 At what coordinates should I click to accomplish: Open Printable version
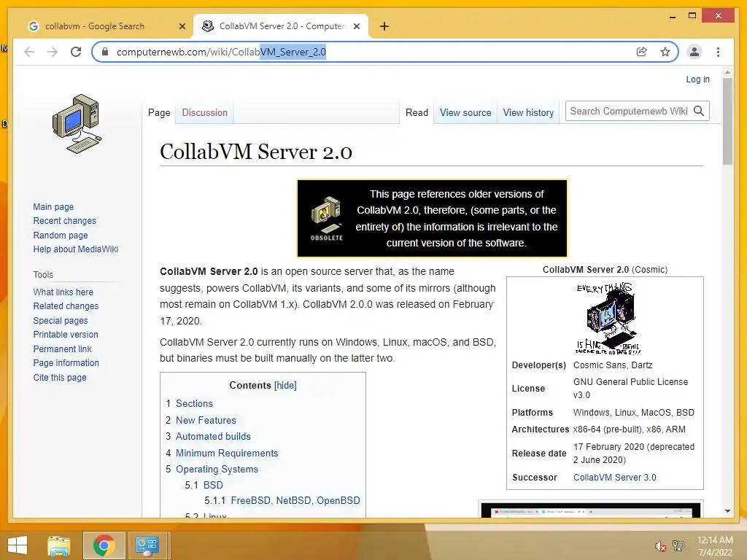tap(65, 335)
